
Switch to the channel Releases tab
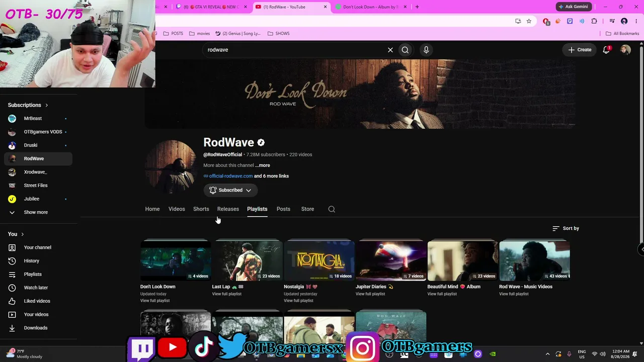coord(228,209)
